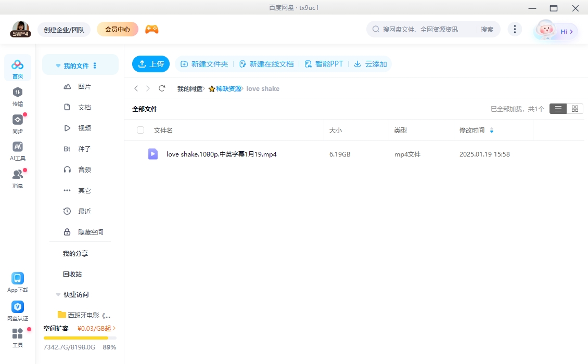Open the 同步 sync panel
This screenshot has width=588, height=364.
tap(17, 122)
